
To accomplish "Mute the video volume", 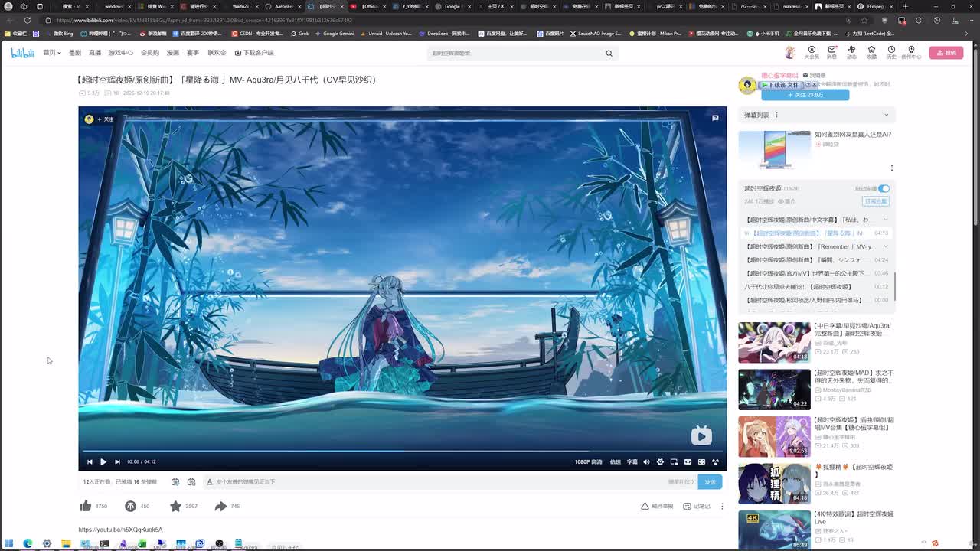I will tap(646, 461).
